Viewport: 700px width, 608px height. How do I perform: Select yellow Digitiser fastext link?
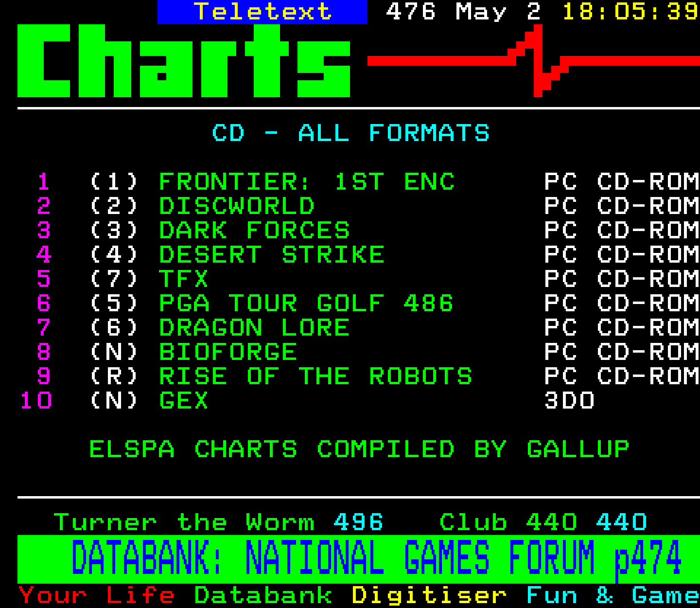pyautogui.click(x=429, y=596)
